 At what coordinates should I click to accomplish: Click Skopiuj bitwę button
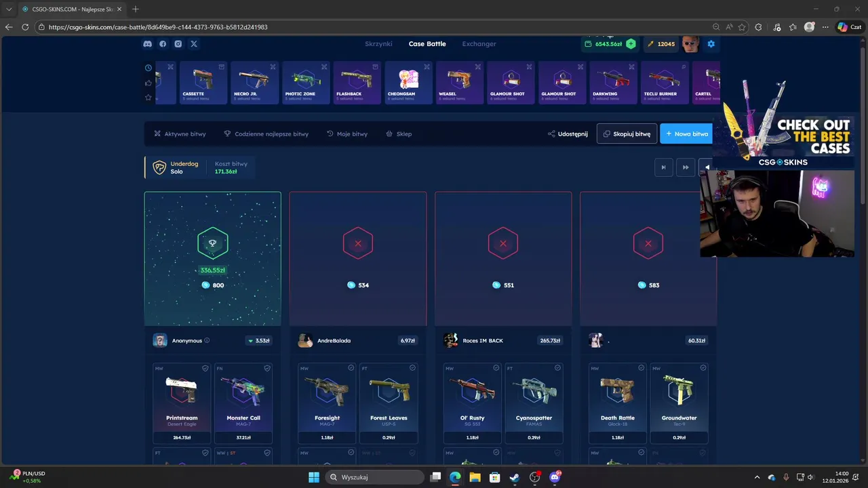627,134
